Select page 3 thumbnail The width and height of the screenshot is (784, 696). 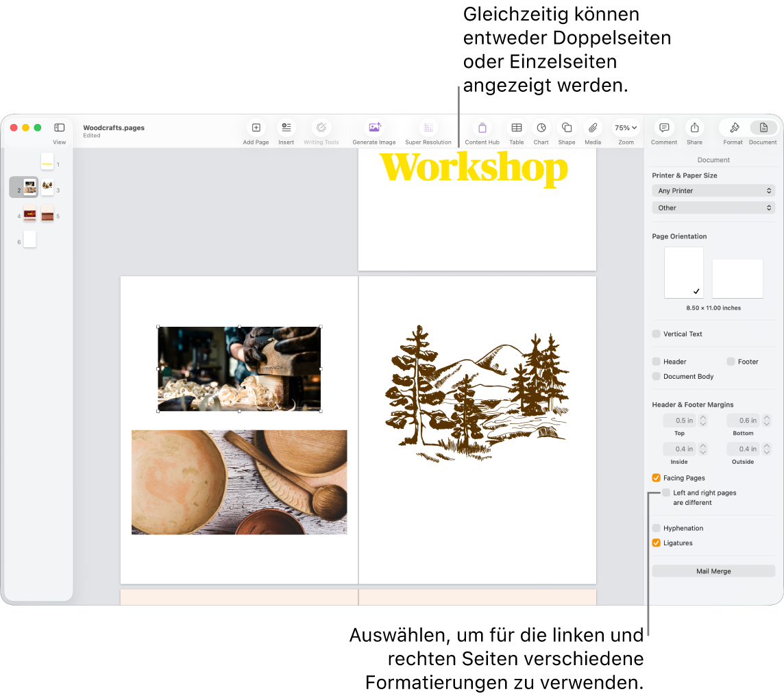pyautogui.click(x=47, y=188)
